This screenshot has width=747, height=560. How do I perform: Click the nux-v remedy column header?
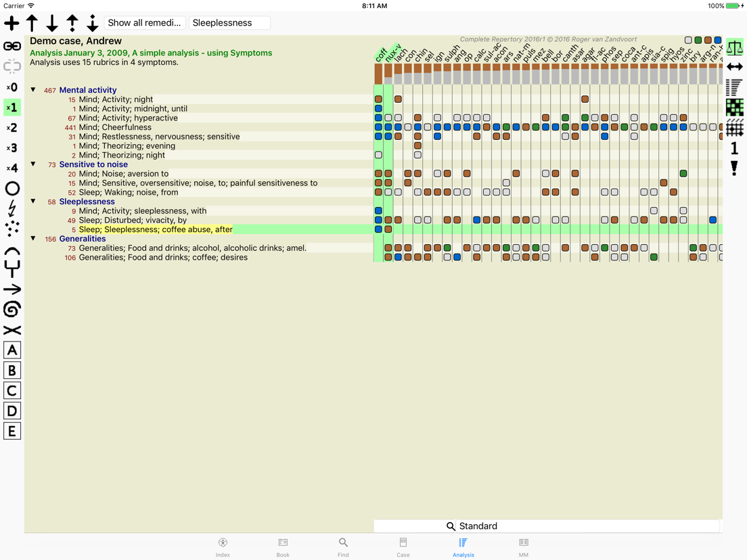392,53
